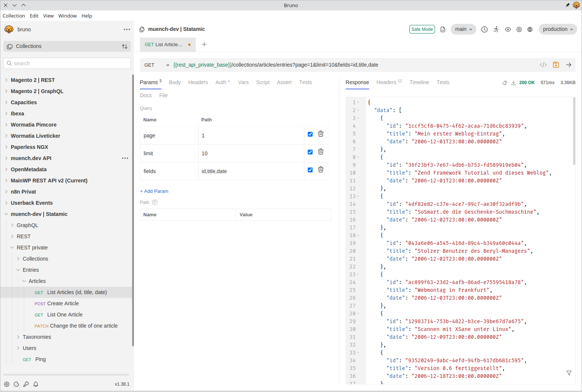Uncheck the page parameter checkbox
Image resolution: width=582 pixels, height=392 pixels.
click(310, 134)
